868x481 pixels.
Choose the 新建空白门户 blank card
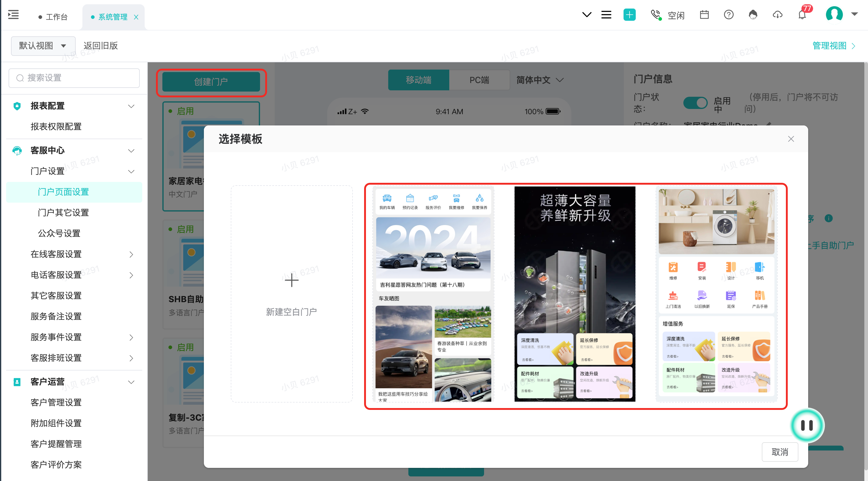coord(291,294)
